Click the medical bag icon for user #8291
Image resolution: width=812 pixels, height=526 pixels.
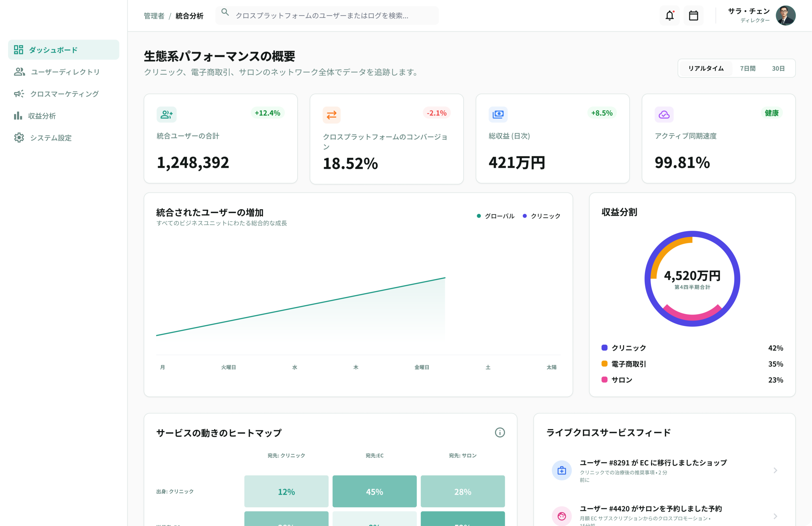tap(561, 470)
